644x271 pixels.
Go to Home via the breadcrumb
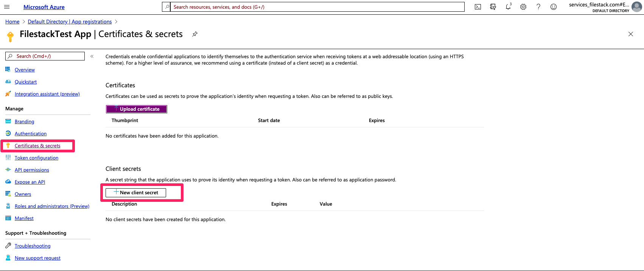coord(12,22)
